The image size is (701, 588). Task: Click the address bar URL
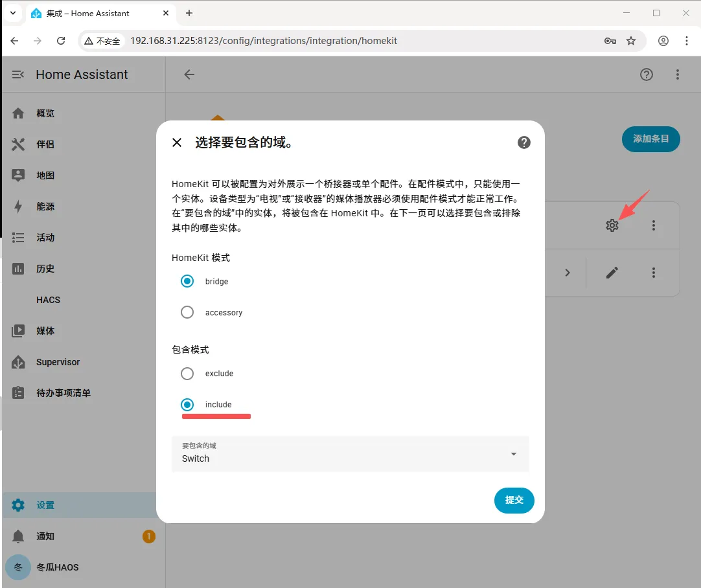pos(264,41)
